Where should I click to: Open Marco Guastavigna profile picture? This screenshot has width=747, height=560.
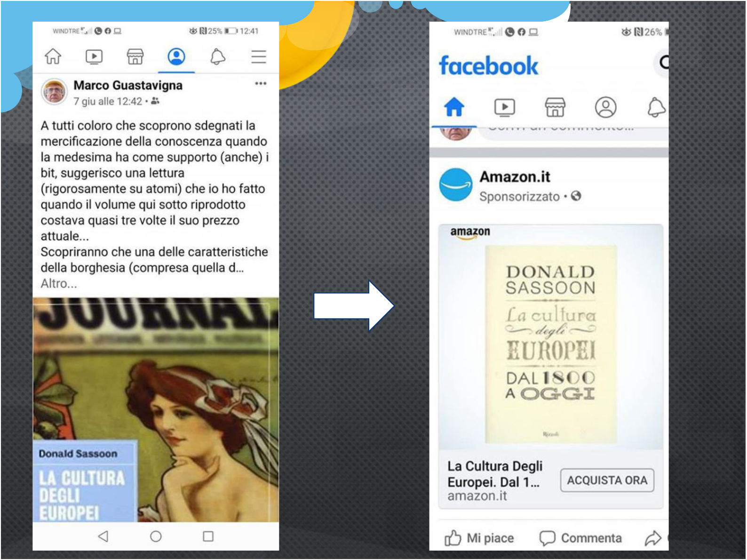coord(55,91)
